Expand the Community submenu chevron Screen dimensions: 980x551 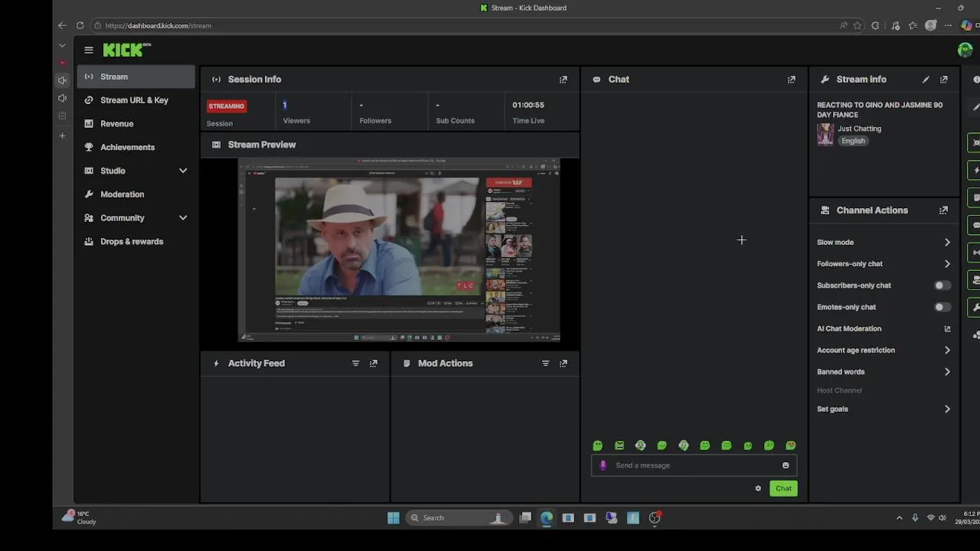pyautogui.click(x=183, y=218)
